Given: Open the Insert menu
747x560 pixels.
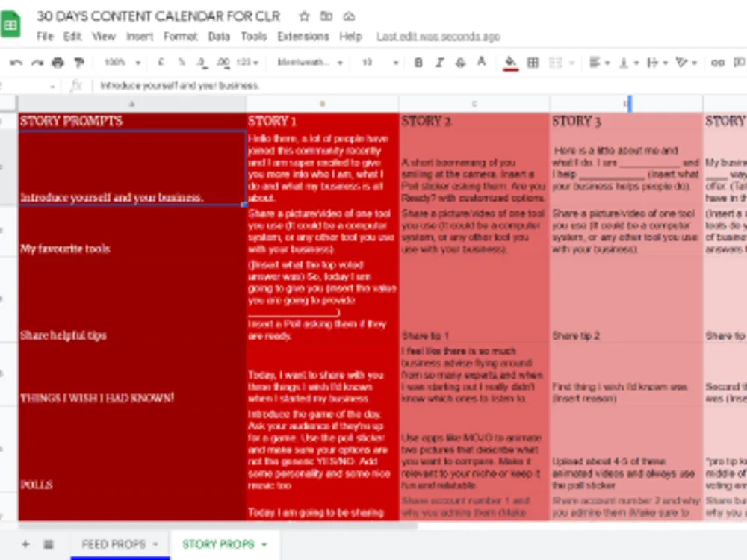Looking at the screenshot, I should tap(140, 37).
